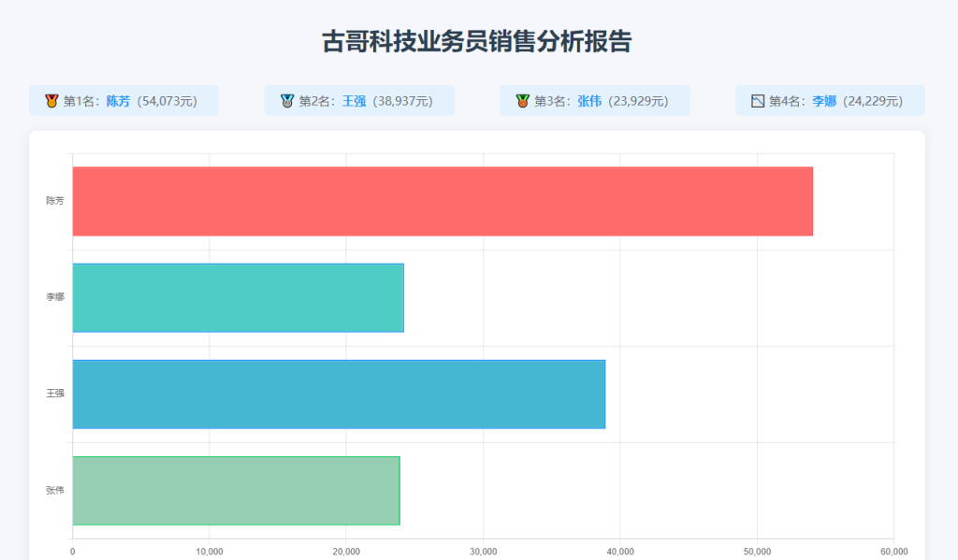Click the 第2名 rank text
This screenshot has width=958, height=560.
tap(317, 101)
